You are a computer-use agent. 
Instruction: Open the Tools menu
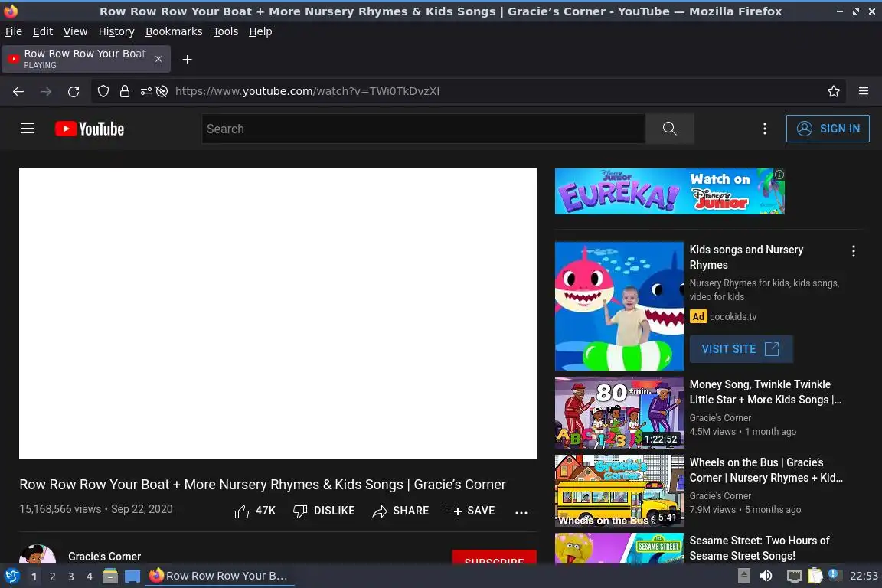pos(226,31)
